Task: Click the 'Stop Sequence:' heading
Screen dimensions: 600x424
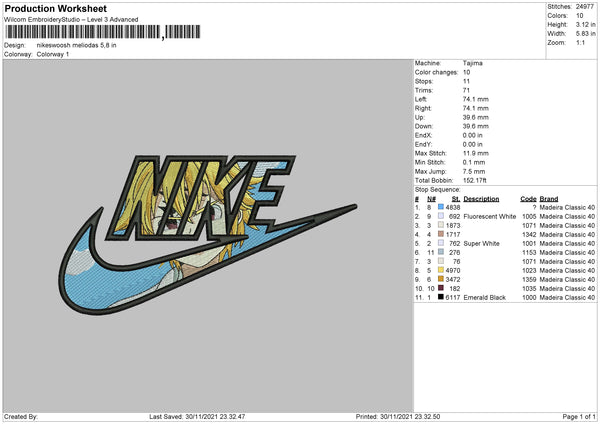Action: (x=438, y=189)
